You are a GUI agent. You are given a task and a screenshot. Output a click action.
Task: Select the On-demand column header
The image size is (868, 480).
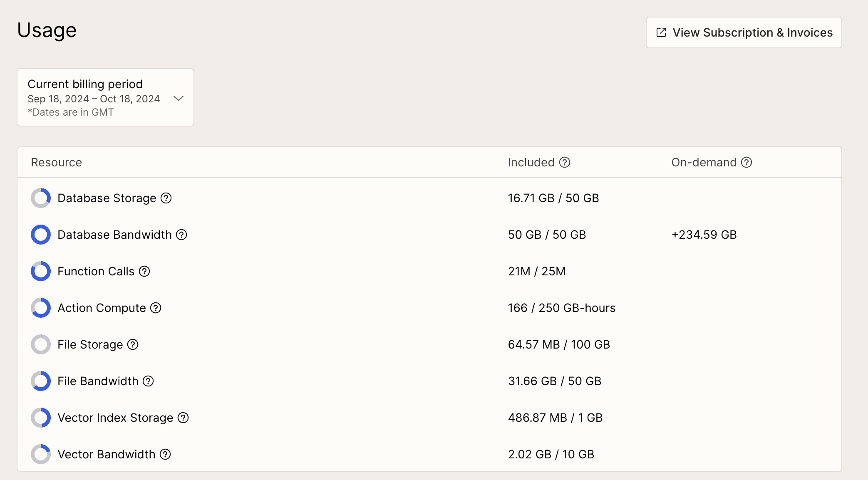704,162
